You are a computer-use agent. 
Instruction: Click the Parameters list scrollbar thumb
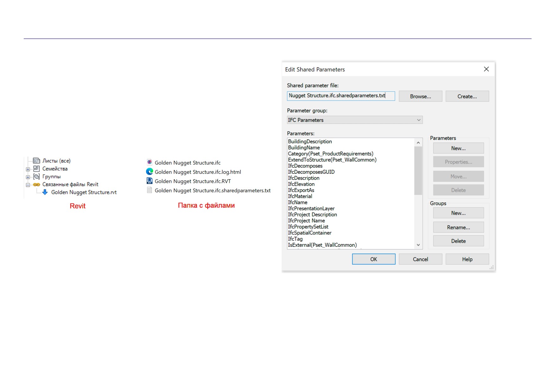(x=418, y=171)
